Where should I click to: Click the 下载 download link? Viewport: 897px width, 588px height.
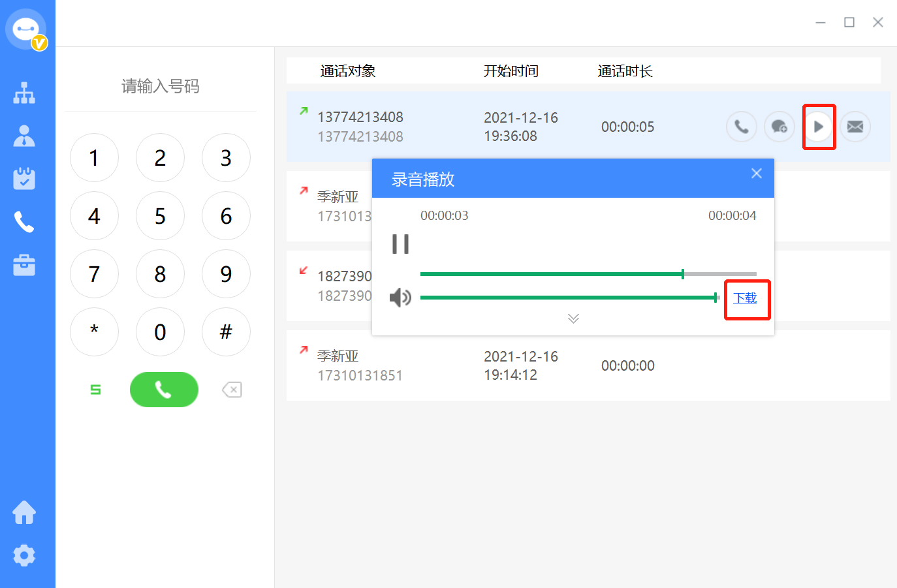[x=745, y=298]
